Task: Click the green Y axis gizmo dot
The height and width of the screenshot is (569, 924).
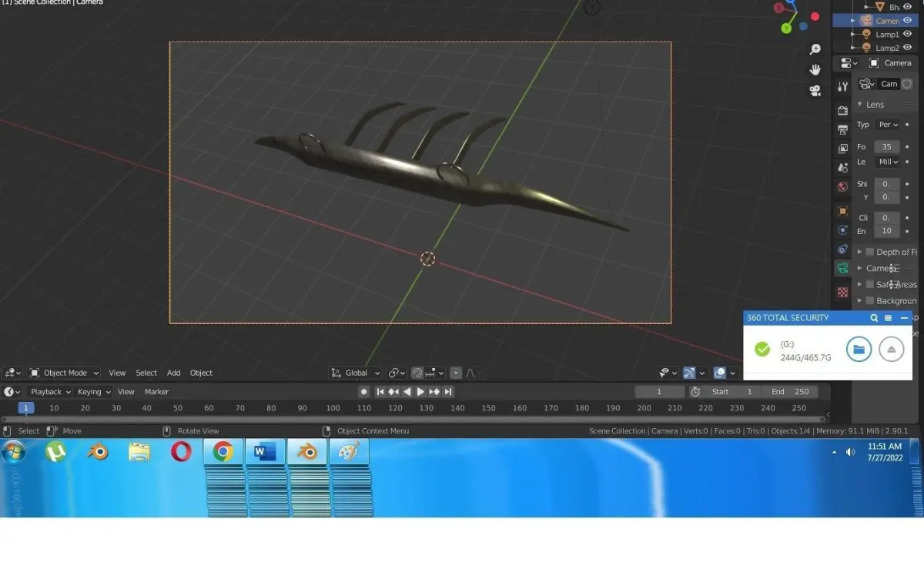Action: pyautogui.click(x=786, y=28)
